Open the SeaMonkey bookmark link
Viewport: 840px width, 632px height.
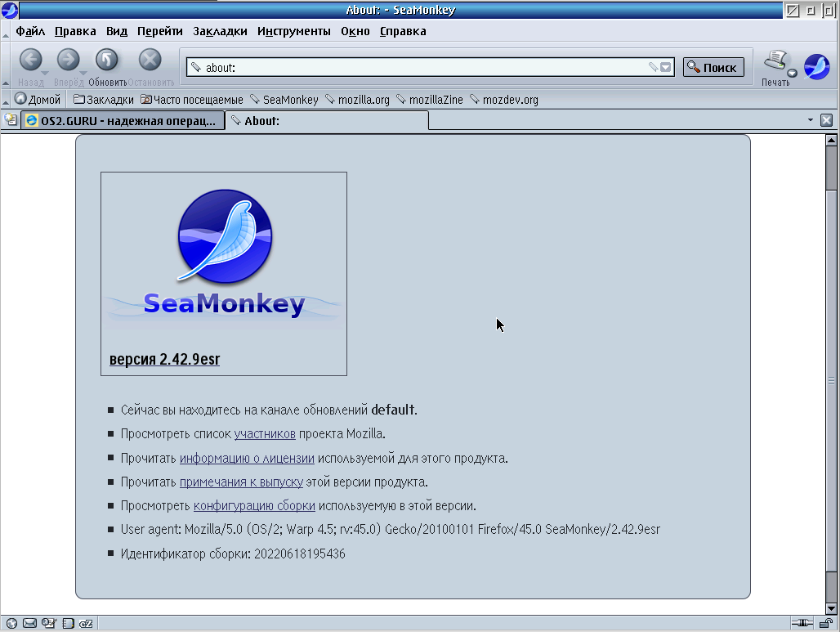[284, 100]
